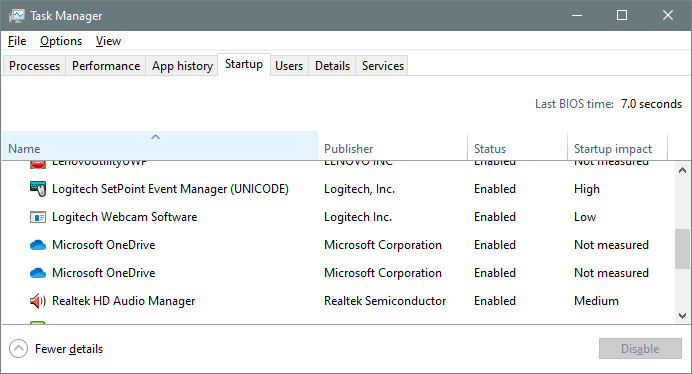Image resolution: width=692 pixels, height=374 pixels.
Task: Click the scrollbar up arrow
Action: [x=682, y=170]
